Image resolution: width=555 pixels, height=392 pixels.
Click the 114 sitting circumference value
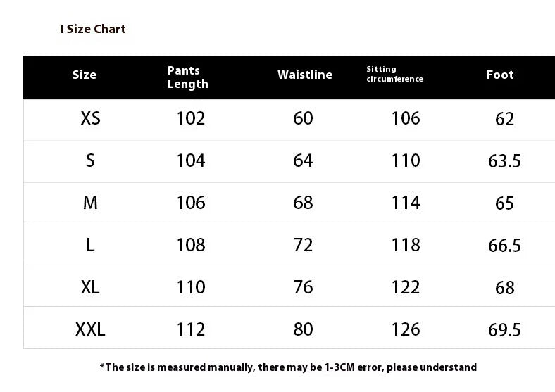tap(406, 203)
